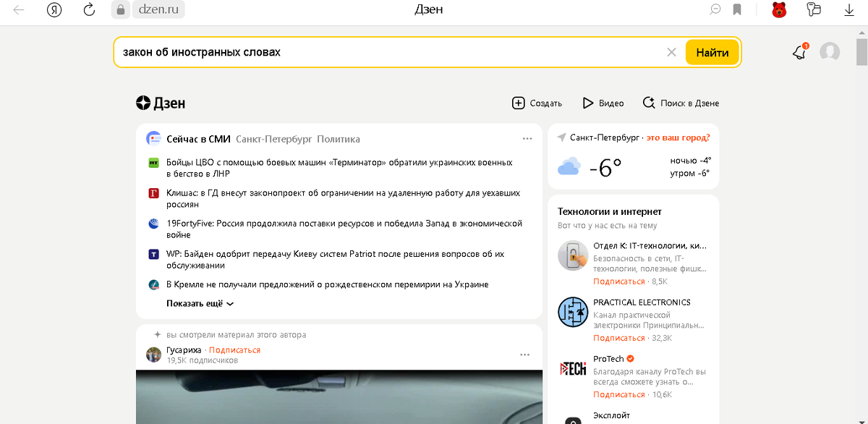Click the blue globe source icon beside 19FortyFive
868x424 pixels.
(153, 224)
